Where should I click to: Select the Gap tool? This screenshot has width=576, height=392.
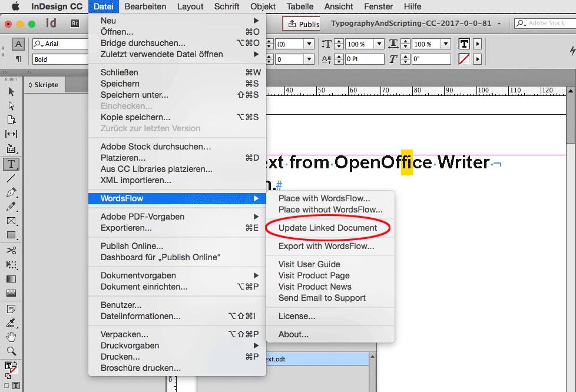click(x=11, y=134)
